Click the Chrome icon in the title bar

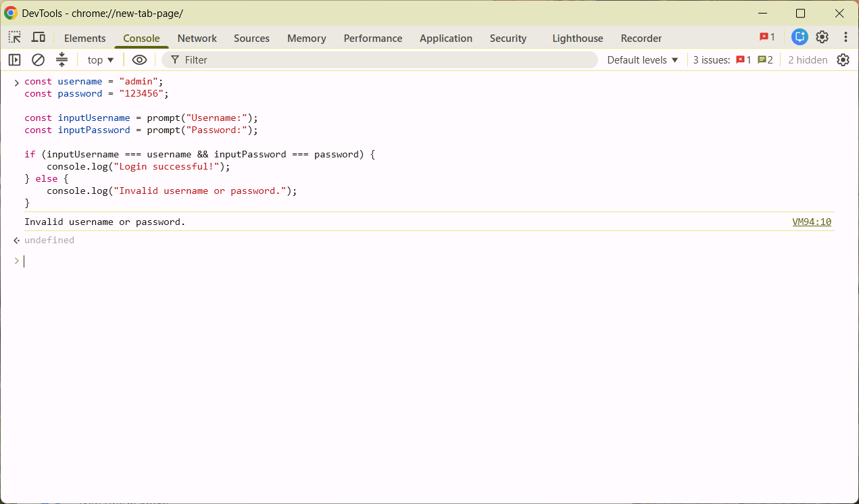click(x=11, y=13)
